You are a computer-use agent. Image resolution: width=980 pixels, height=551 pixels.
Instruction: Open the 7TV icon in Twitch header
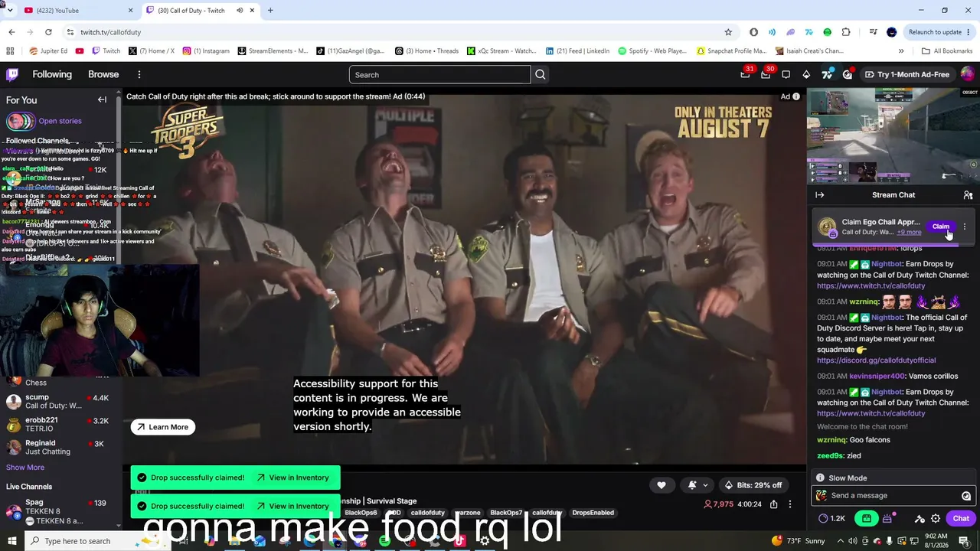(827, 74)
